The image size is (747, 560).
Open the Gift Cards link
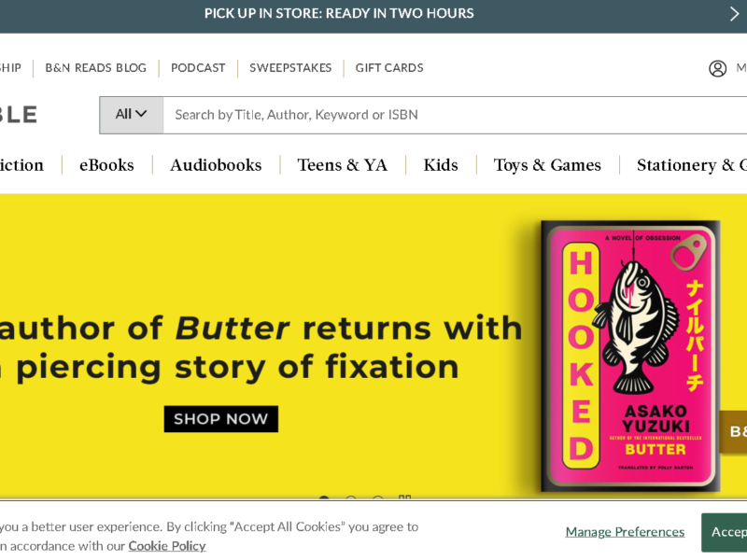pyautogui.click(x=389, y=68)
